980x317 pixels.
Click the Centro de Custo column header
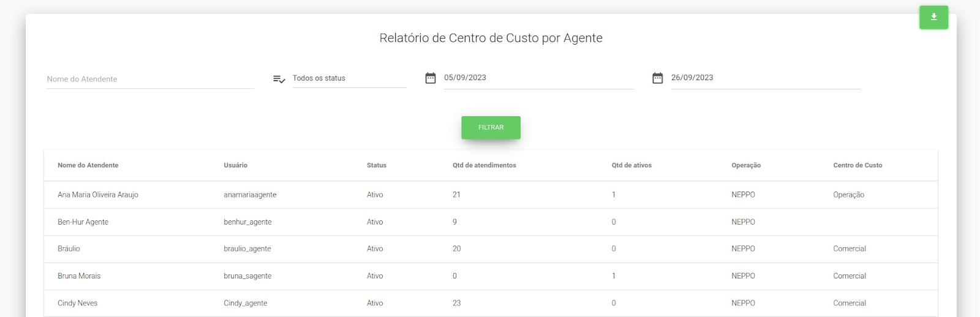(858, 165)
